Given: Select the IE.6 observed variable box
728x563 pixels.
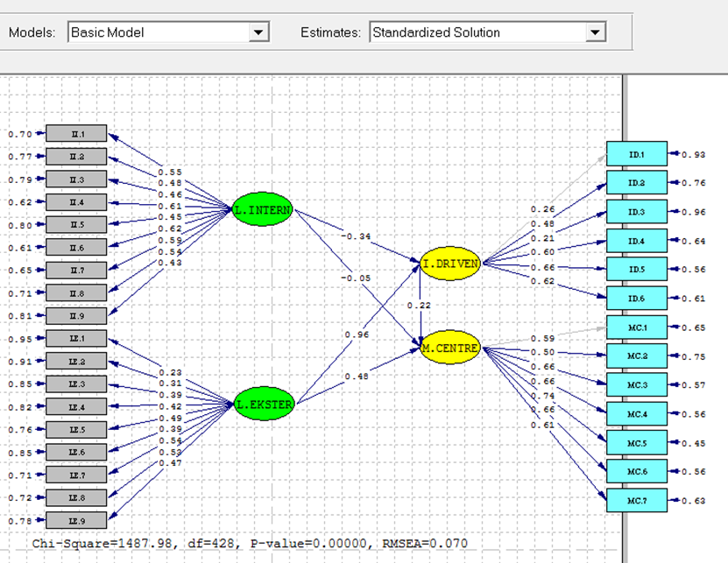Looking at the screenshot, I should tap(76, 452).
